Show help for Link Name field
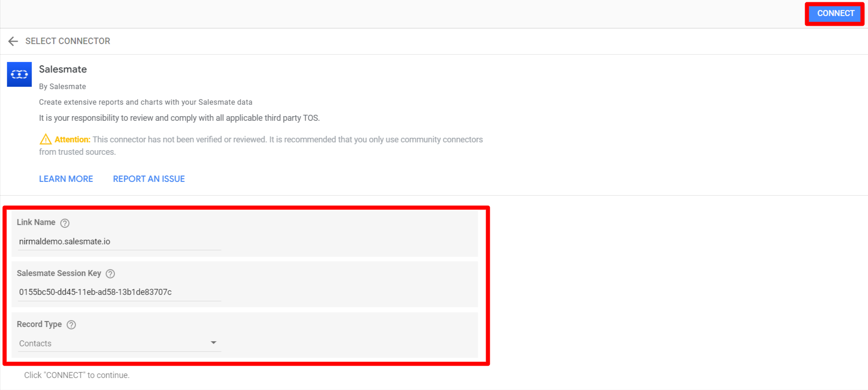868x390 pixels. [x=65, y=223]
